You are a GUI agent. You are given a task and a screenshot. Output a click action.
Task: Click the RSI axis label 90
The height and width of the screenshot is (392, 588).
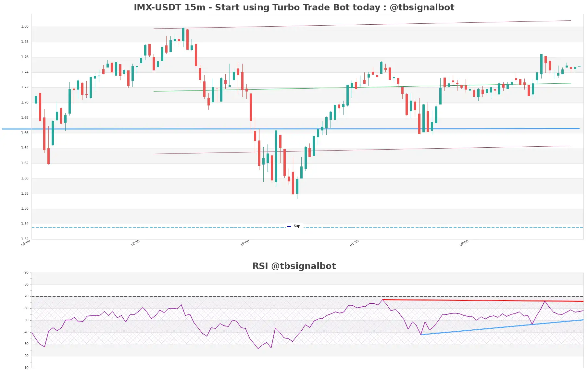pyautogui.click(x=26, y=273)
